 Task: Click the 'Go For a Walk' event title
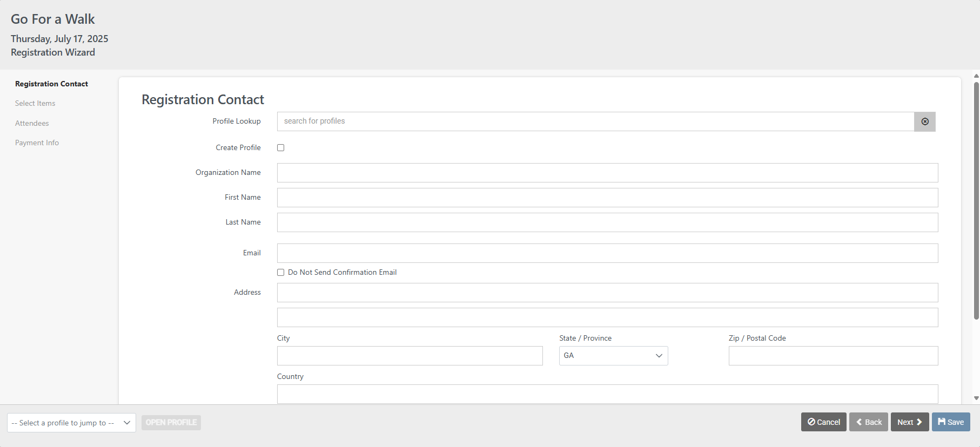53,19
